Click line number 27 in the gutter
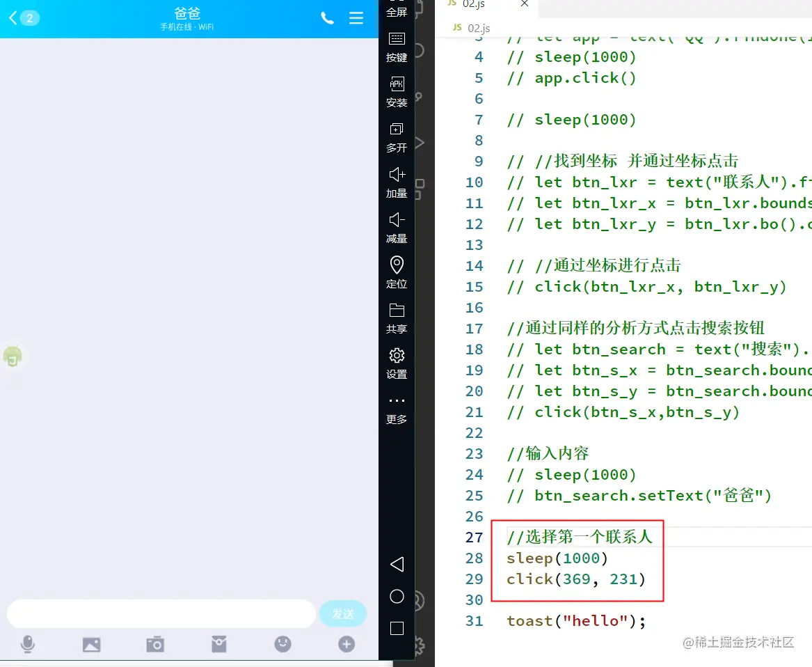This screenshot has width=812, height=667. click(474, 537)
